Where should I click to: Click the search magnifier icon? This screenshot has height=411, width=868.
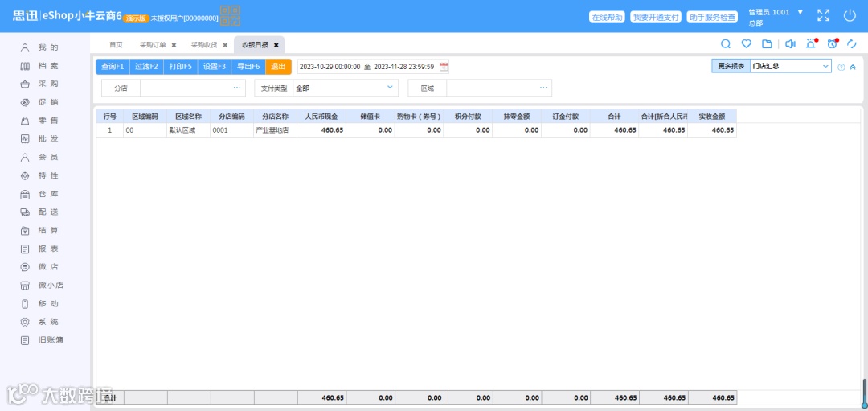tap(726, 44)
